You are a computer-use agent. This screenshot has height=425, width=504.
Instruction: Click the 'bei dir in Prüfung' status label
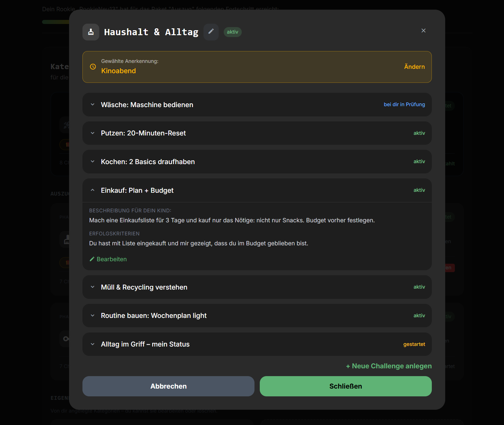tap(404, 105)
